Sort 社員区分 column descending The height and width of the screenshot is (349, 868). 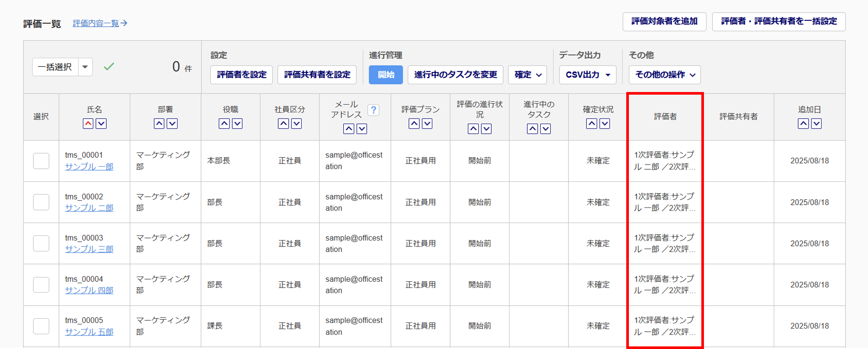296,124
